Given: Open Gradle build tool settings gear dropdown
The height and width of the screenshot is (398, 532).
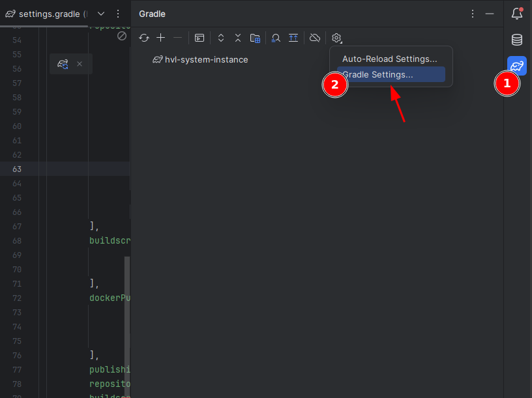Looking at the screenshot, I should click(336, 38).
